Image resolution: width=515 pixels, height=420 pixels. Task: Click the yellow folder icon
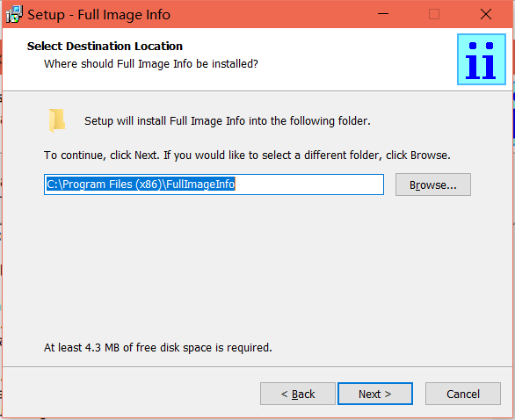[57, 120]
